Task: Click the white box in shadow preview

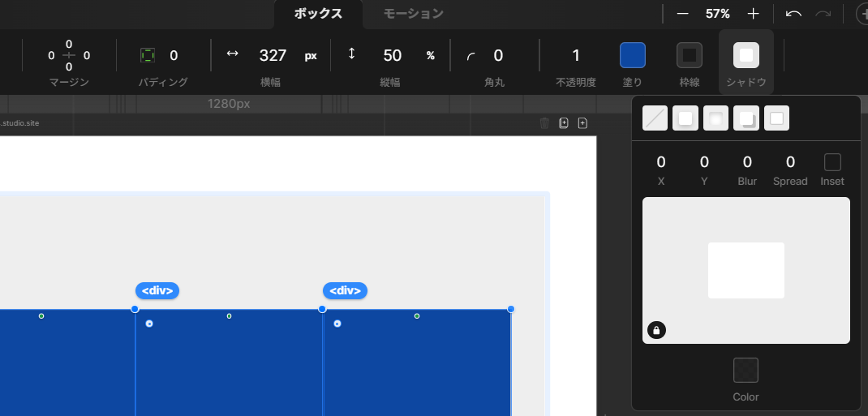Action: pyautogui.click(x=746, y=271)
